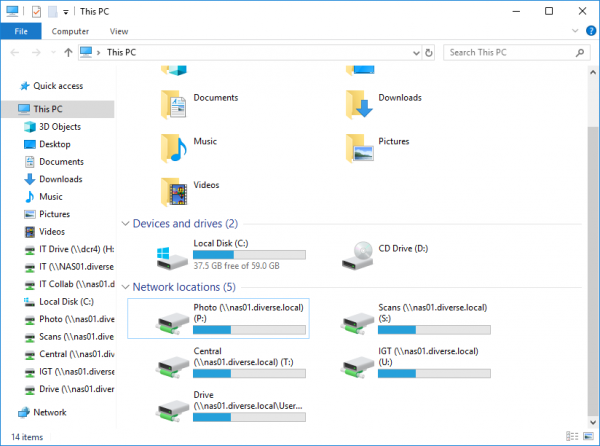The width and height of the screenshot is (600, 446).
Task: Click the File menu button
Action: click(20, 31)
